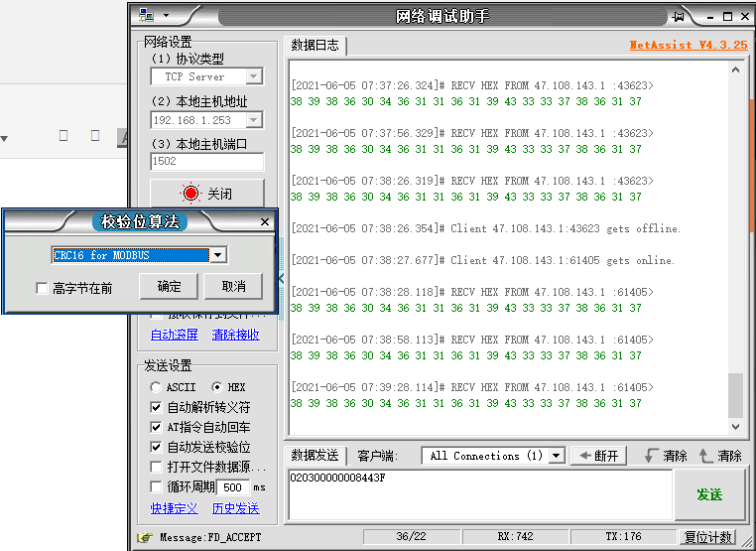Open the TCP Server protocol dropdown
756x551 pixels.
[253, 76]
